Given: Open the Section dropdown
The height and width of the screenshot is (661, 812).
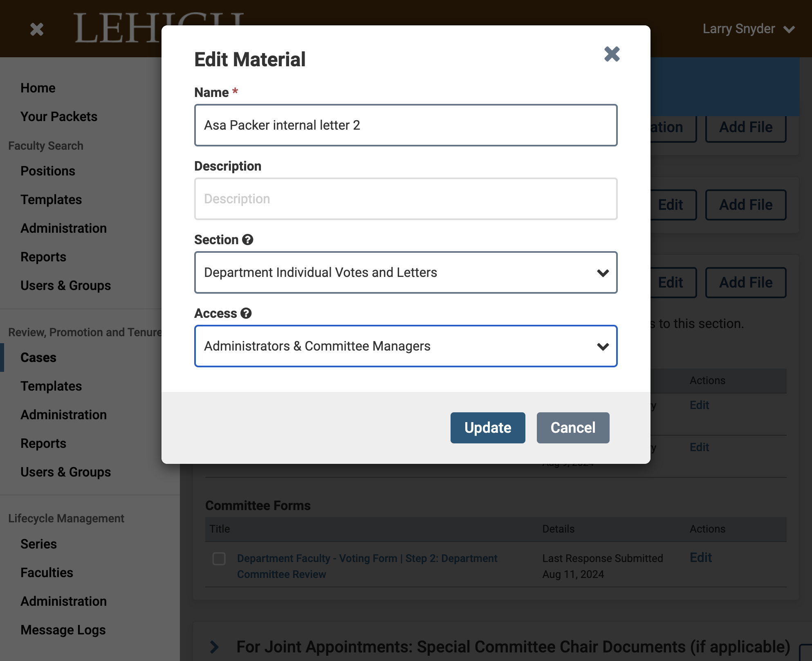Looking at the screenshot, I should click(x=406, y=272).
